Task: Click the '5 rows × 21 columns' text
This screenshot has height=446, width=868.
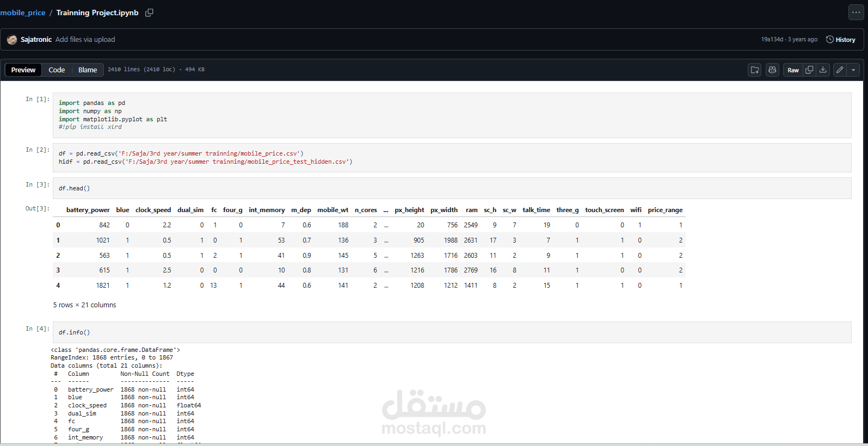Action: (84, 305)
